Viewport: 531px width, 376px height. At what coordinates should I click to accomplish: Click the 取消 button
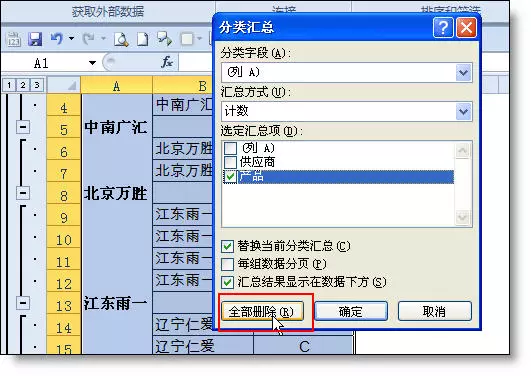(435, 311)
